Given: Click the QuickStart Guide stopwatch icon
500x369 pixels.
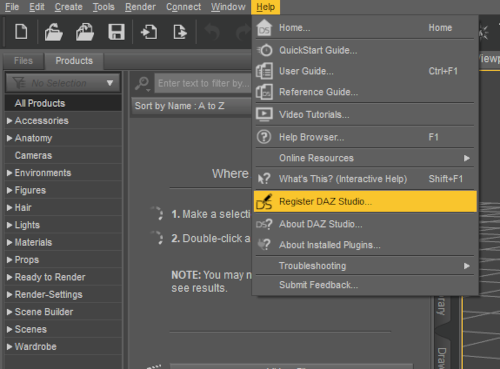Looking at the screenshot, I should [x=265, y=50].
